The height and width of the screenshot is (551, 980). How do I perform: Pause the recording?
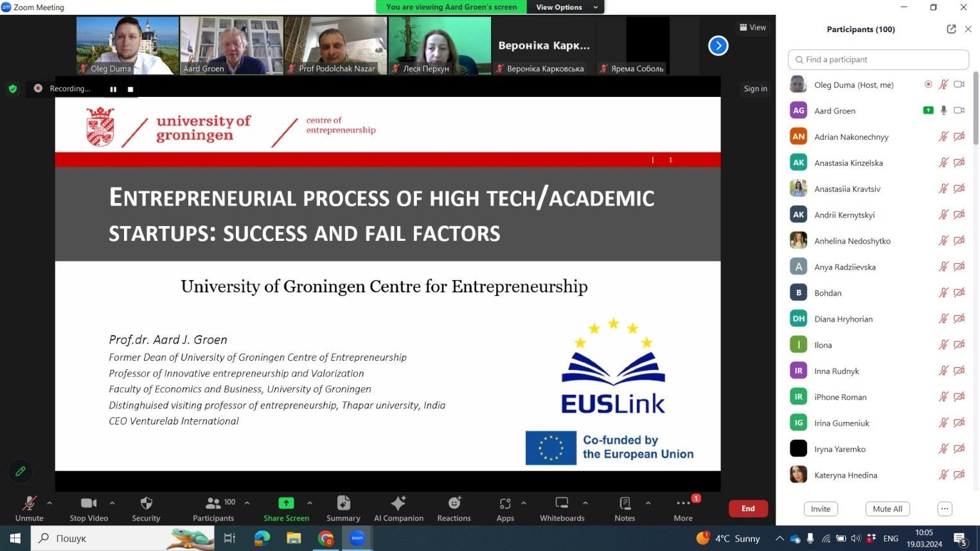[113, 89]
